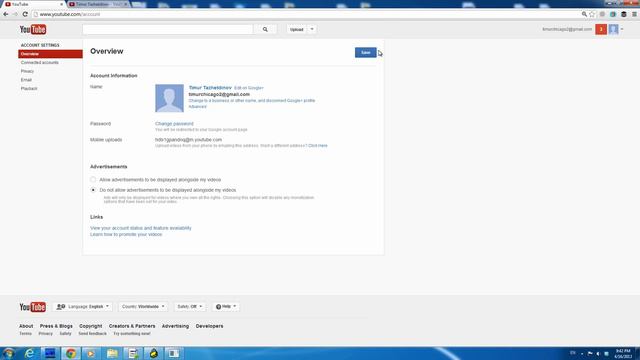Open Playback settings in the sidebar
This screenshot has width=640, height=360.
point(29,88)
